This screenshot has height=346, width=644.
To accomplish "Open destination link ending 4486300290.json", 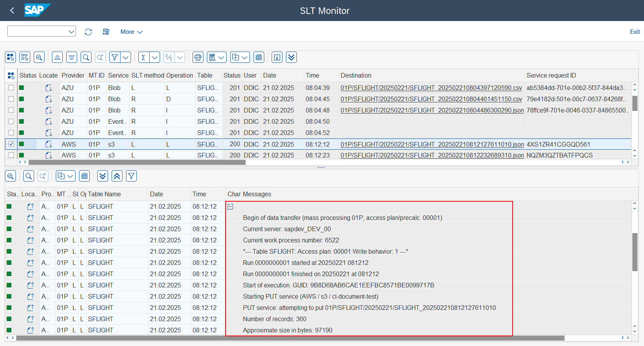I will (432, 110).
